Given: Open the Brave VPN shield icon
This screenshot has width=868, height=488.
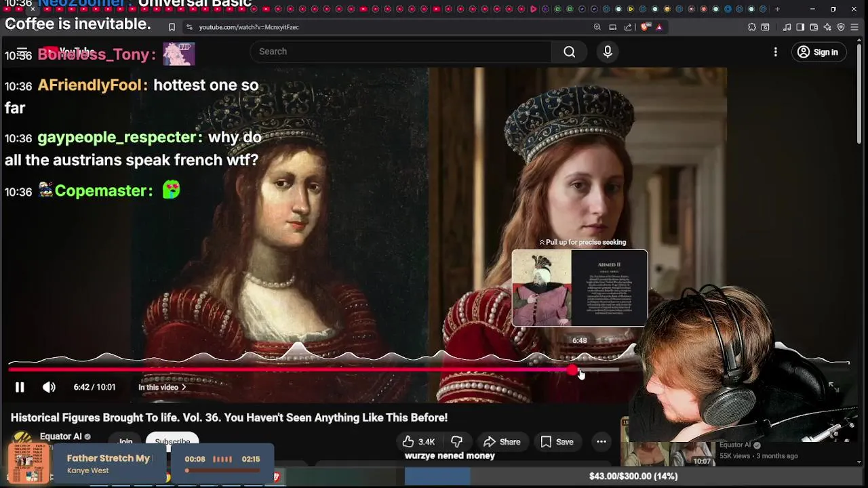Looking at the screenshot, I should tap(841, 27).
